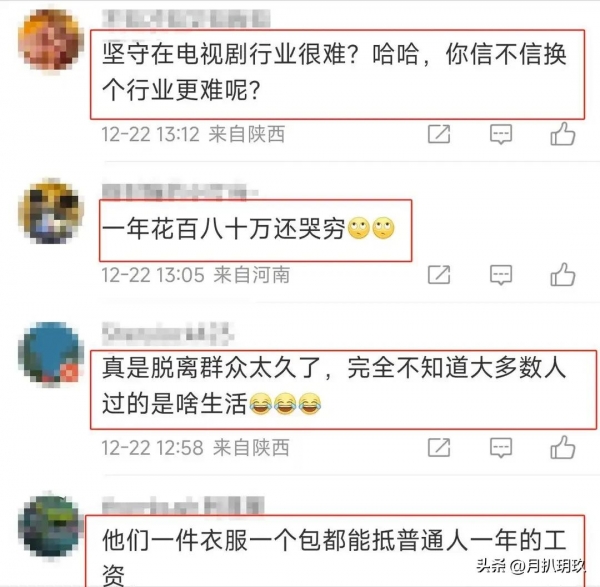The width and height of the screenshot is (600, 587).
Task: Like the comment posted at 13:12
Action: (x=562, y=134)
